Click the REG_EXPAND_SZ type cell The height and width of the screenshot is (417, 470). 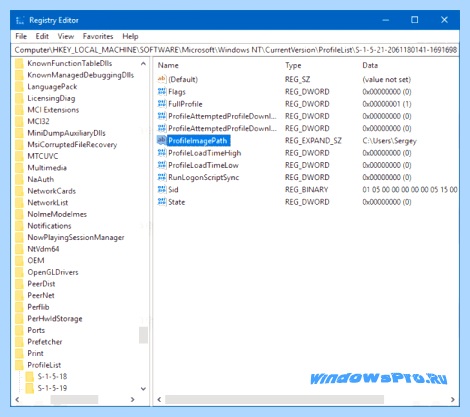313,141
